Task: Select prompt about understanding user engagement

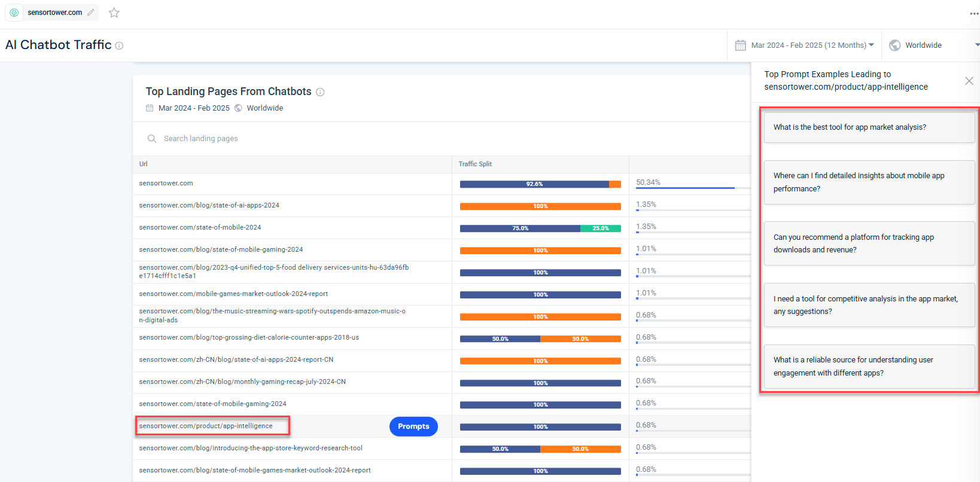Action: (x=869, y=367)
